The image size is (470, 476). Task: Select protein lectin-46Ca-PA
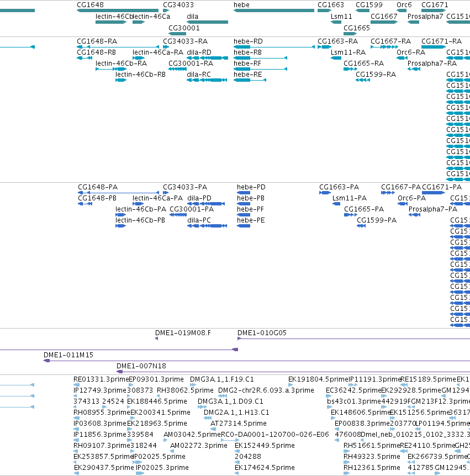coord(157,198)
